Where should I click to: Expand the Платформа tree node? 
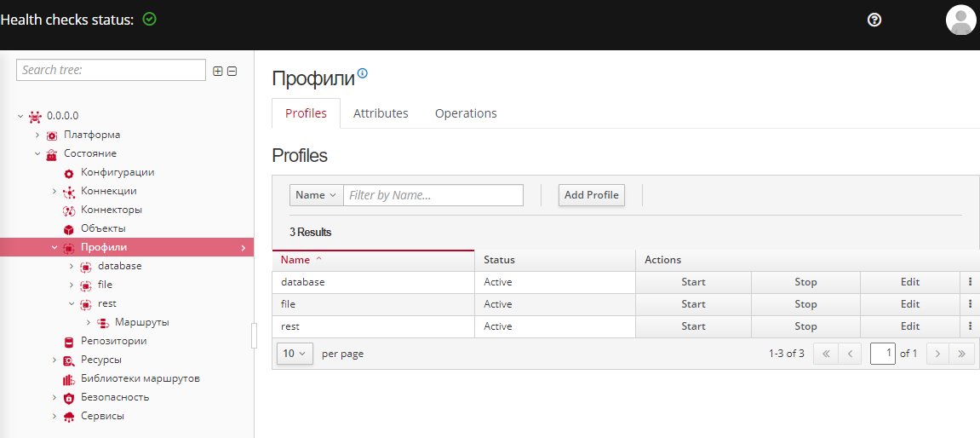(x=37, y=135)
